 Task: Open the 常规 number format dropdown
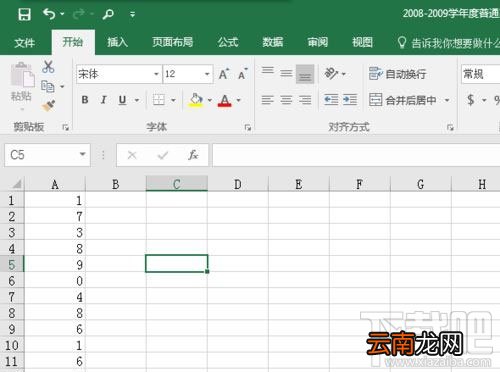(480, 74)
